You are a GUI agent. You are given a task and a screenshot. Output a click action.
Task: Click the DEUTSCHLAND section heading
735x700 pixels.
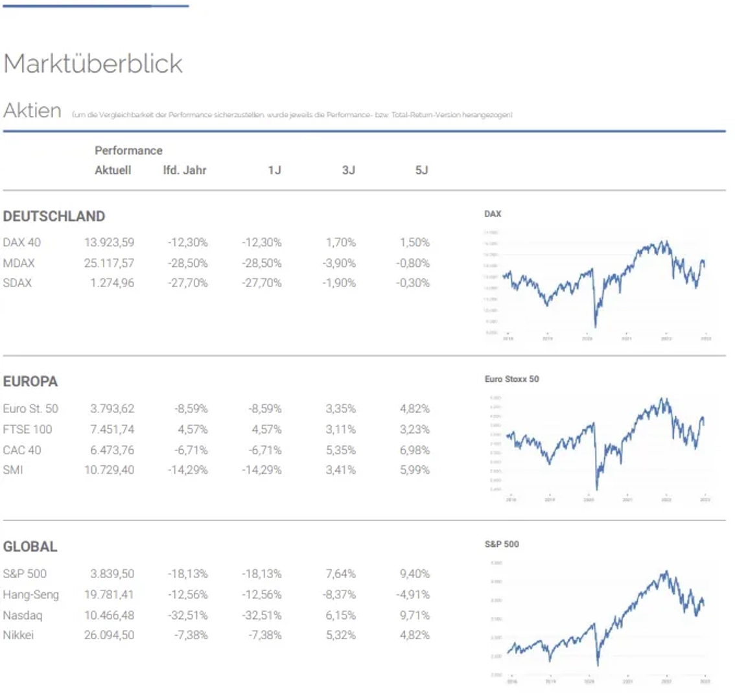point(54,216)
